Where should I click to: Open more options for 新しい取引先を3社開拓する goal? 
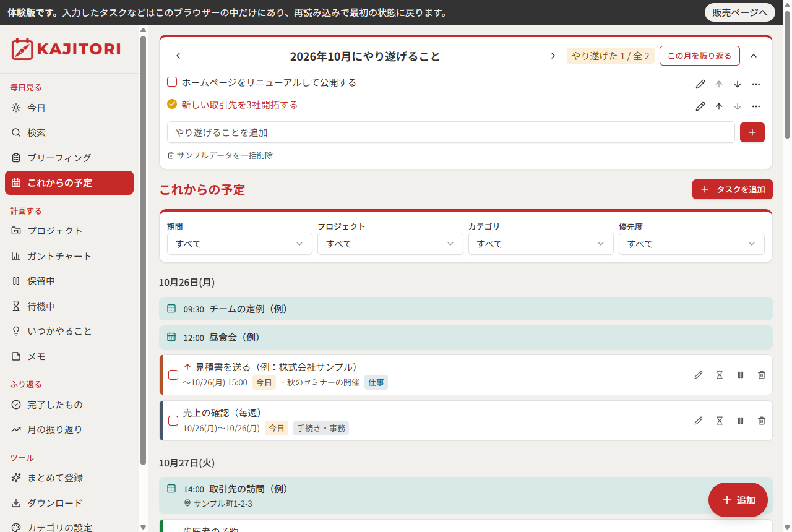[756, 106]
